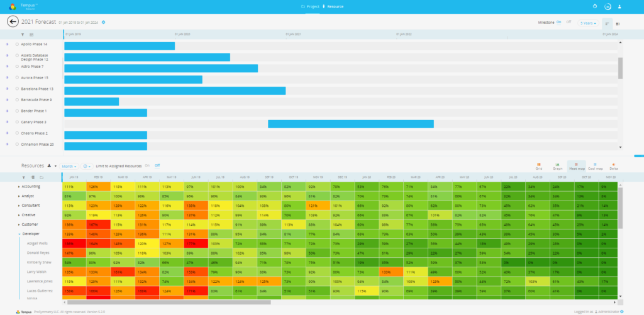Open the Month interval dropdown

click(69, 167)
